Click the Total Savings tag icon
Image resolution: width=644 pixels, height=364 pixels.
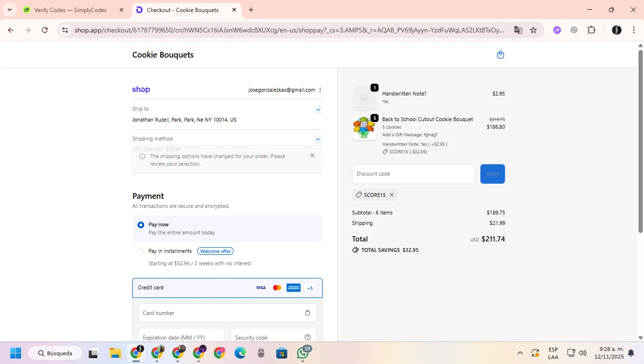[x=355, y=250]
